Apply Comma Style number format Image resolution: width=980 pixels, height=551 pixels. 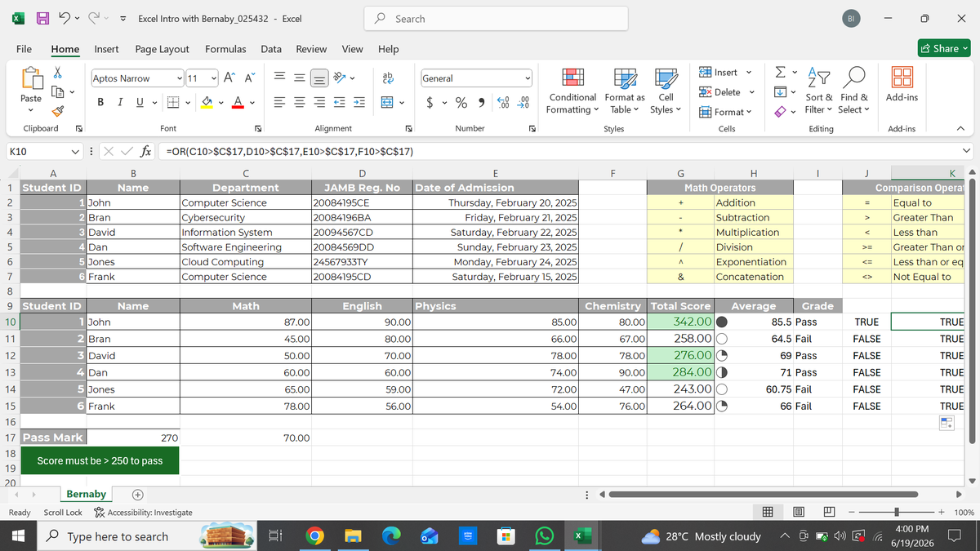481,104
